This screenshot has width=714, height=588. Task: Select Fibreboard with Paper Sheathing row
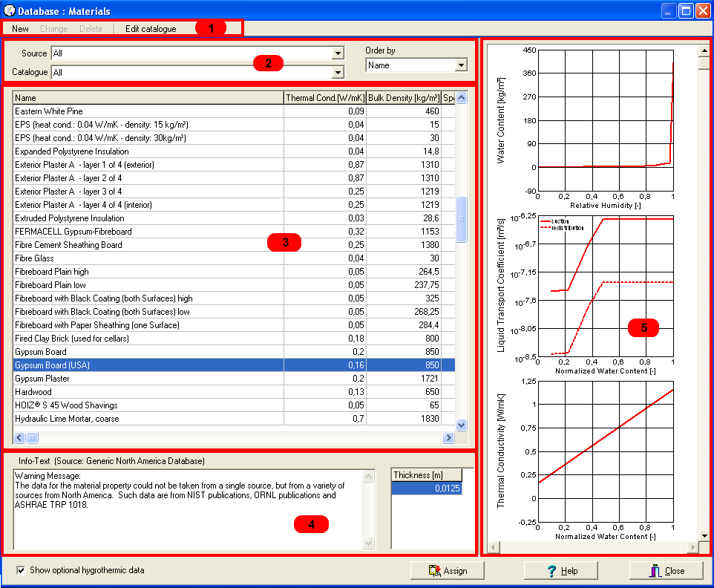234,325
